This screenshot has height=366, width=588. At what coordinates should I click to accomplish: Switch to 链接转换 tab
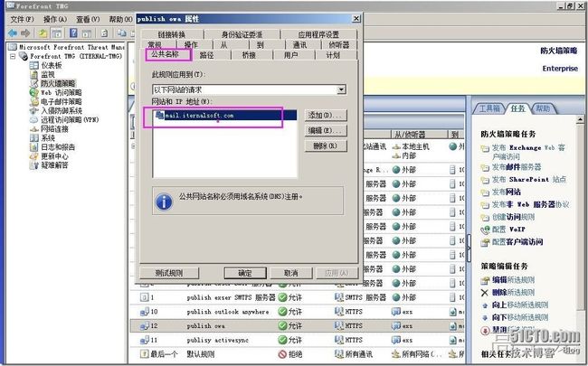click(x=172, y=34)
